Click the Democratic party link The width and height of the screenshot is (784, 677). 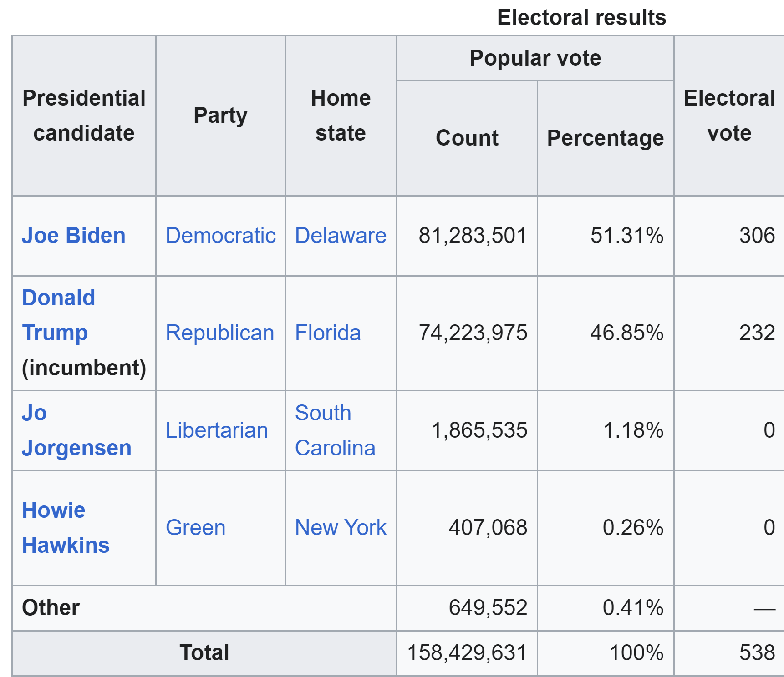[x=220, y=236]
